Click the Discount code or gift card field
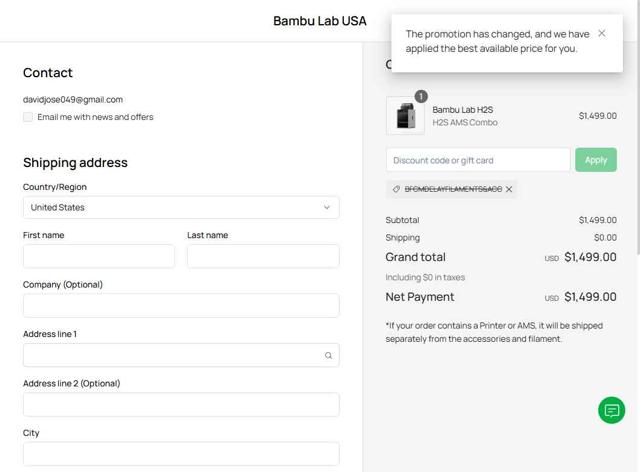640x472 pixels. coord(478,160)
